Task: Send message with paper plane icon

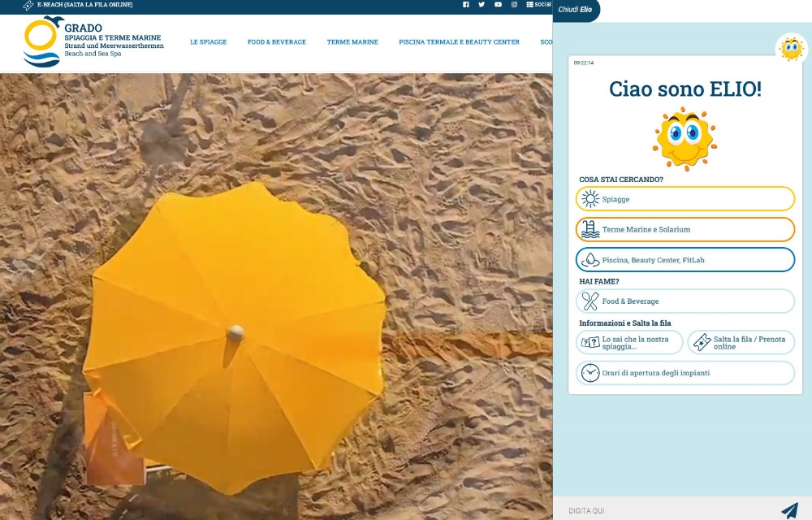Action: [x=790, y=511]
